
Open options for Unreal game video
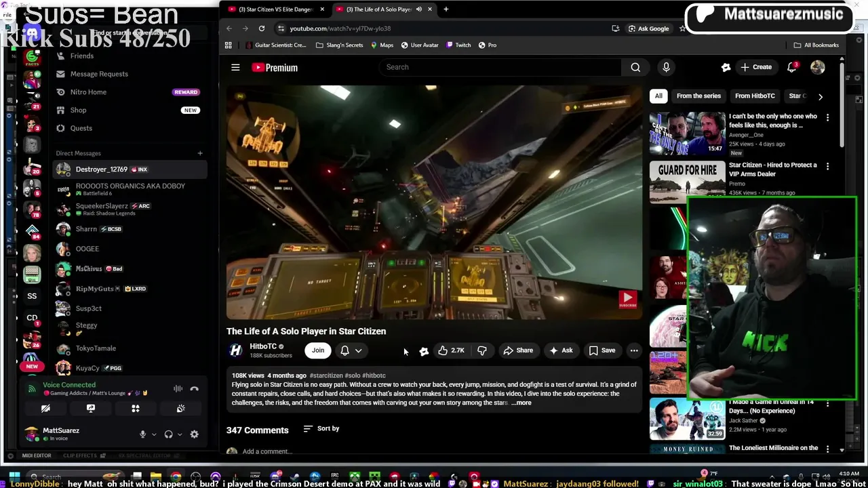[827, 403]
